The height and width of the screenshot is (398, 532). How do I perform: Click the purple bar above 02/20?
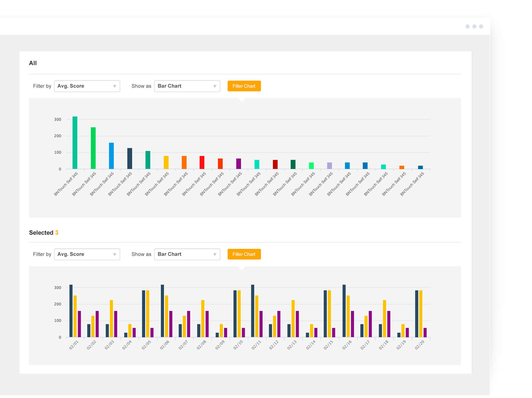pyautogui.click(x=425, y=332)
